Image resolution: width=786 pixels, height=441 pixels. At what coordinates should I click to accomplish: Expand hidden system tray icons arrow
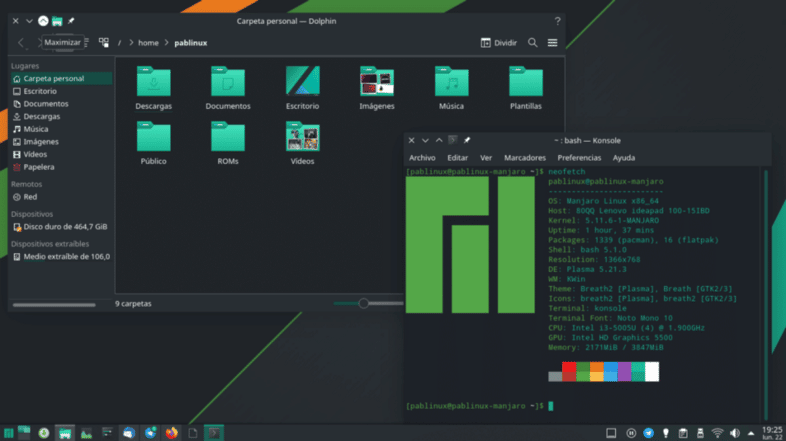point(751,433)
